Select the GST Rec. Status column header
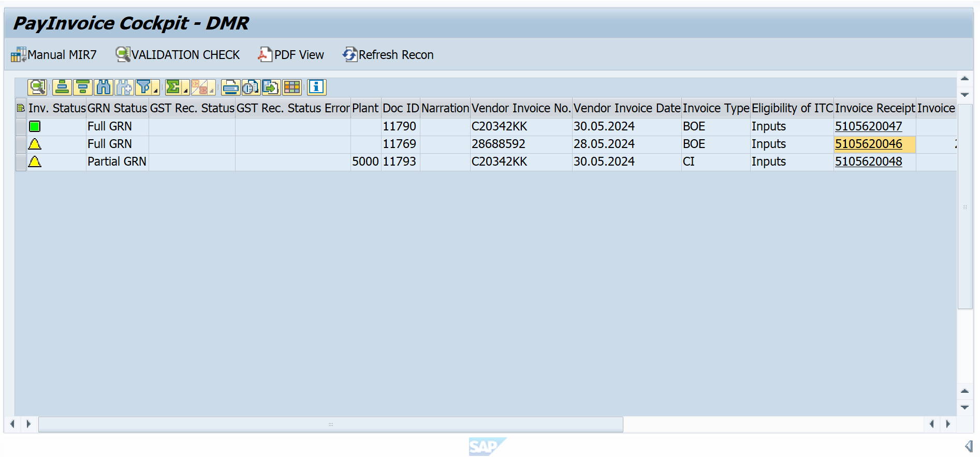The height and width of the screenshot is (457, 980). tap(192, 108)
